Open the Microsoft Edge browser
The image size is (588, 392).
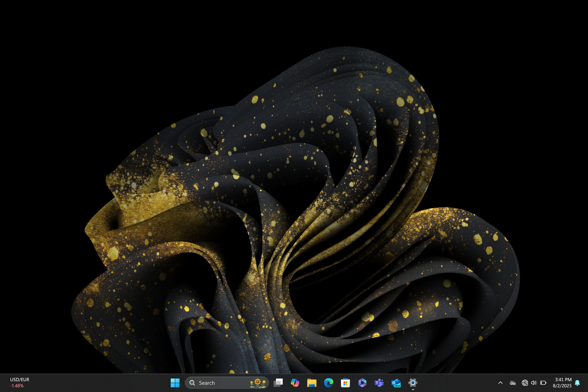[x=328, y=383]
